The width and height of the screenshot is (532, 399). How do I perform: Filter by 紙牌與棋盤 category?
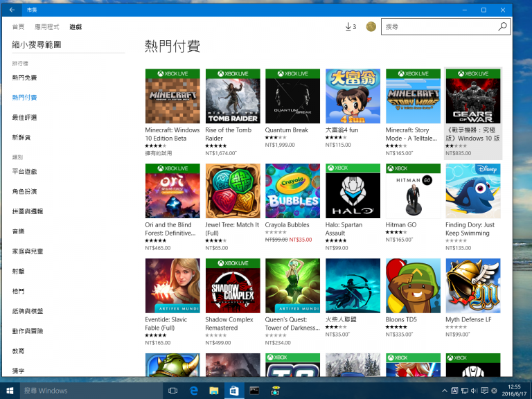[28, 311]
